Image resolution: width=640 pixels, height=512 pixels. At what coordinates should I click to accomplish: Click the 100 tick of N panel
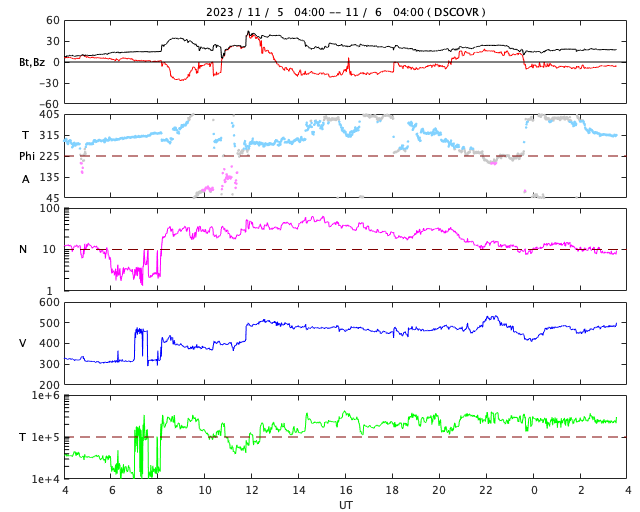(x=49, y=208)
